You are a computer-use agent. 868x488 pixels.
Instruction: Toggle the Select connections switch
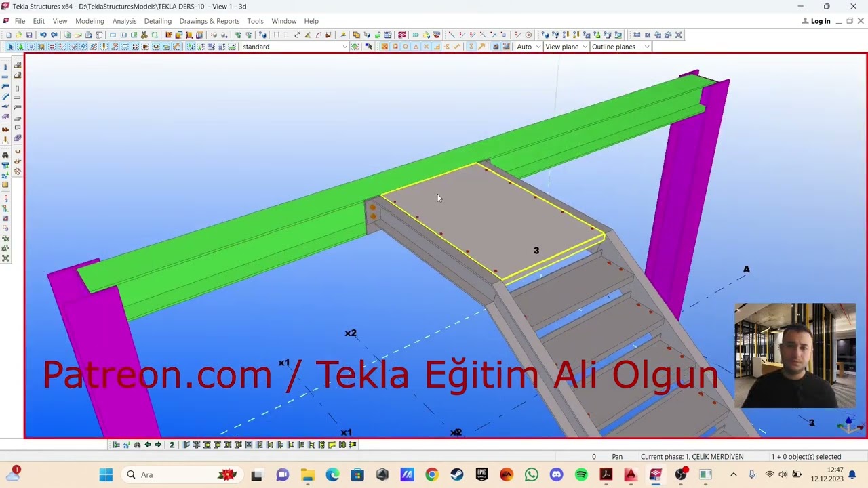pos(20,47)
